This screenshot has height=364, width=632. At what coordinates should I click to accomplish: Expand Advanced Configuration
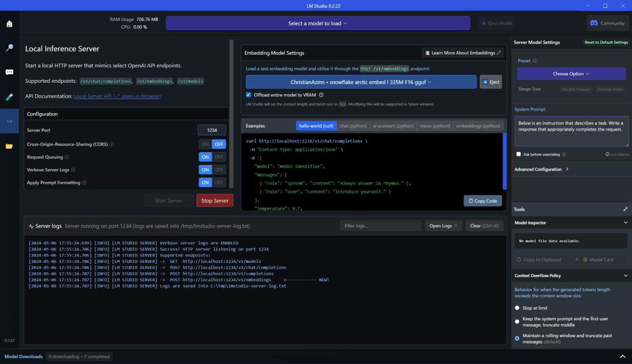(x=541, y=169)
